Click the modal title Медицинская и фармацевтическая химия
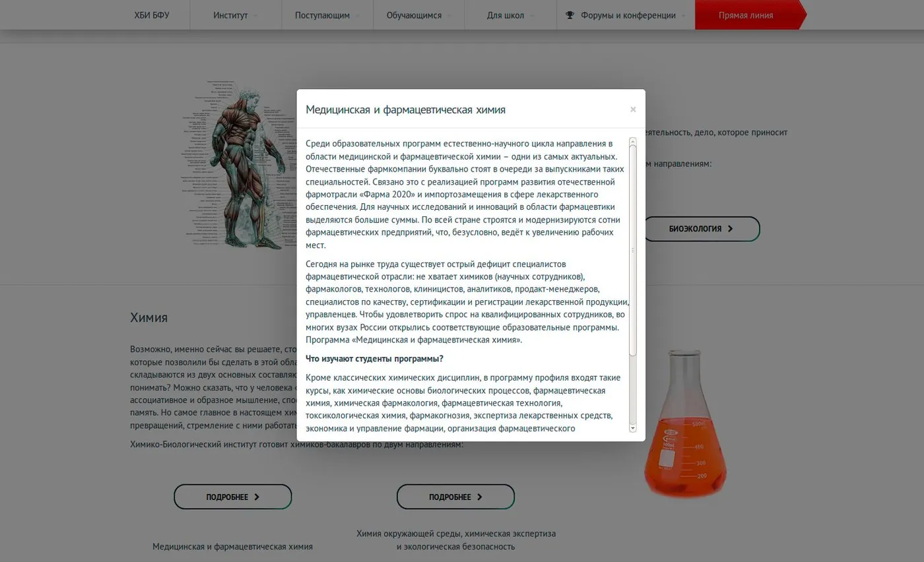Screen dimensions: 924x562 pos(405,109)
